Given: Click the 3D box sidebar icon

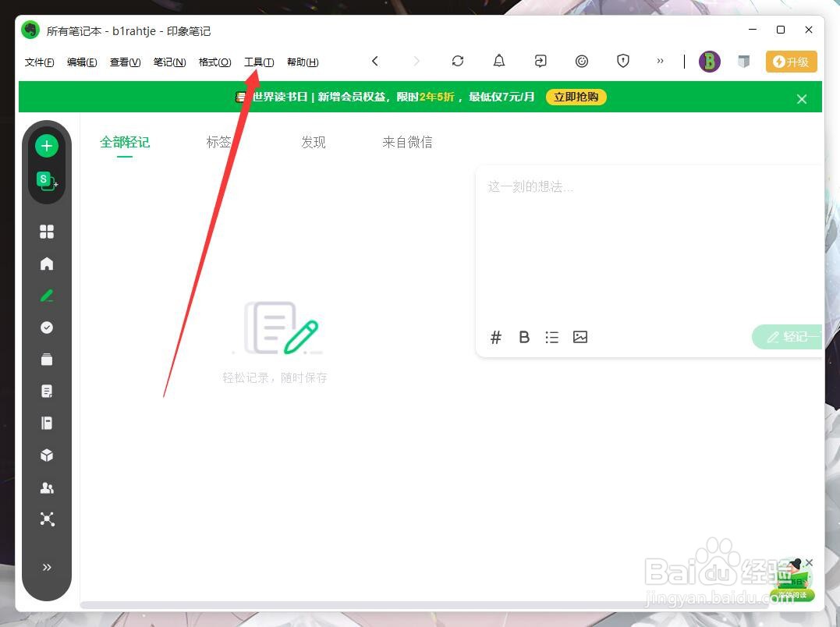Looking at the screenshot, I should coord(46,455).
